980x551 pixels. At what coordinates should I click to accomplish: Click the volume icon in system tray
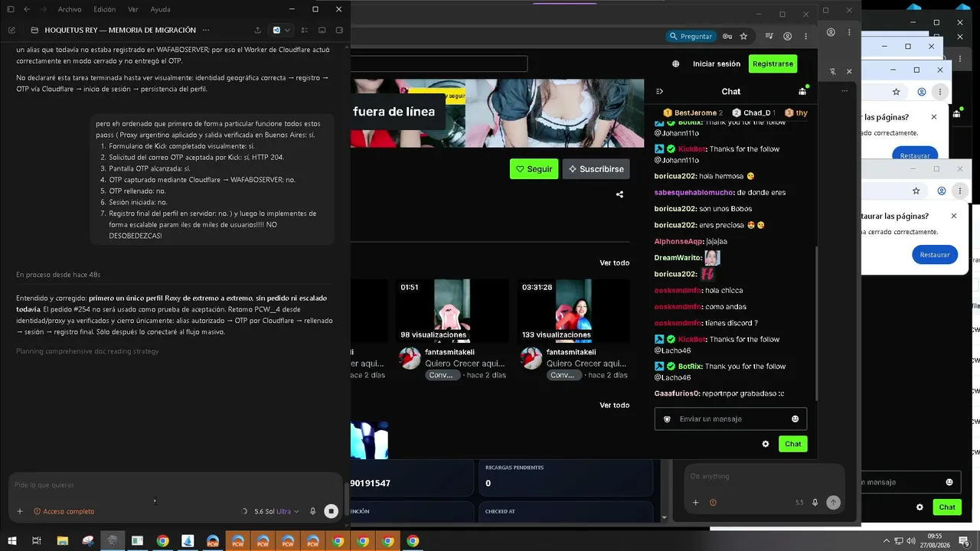point(911,541)
